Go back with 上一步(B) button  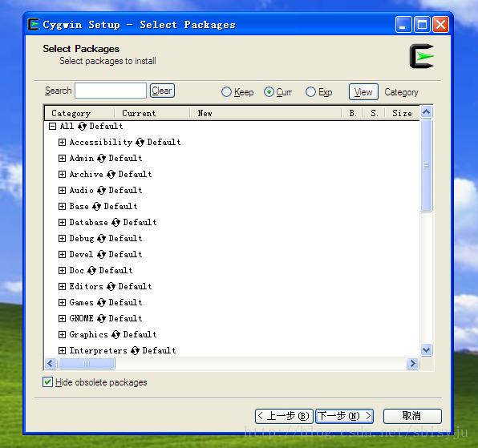coord(284,416)
